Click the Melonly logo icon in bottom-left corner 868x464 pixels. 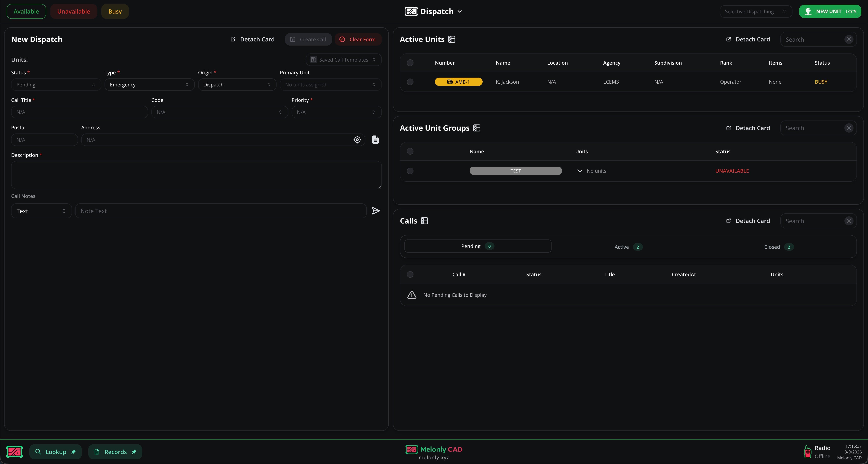click(15, 452)
